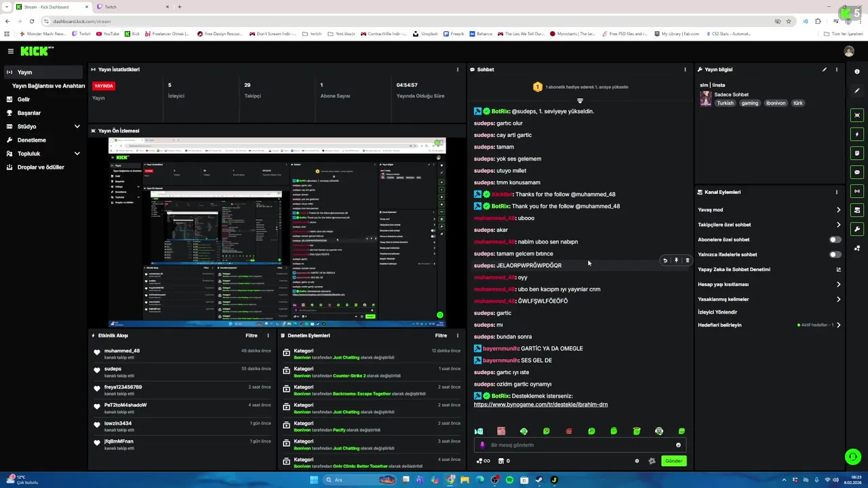Open the profile avatar menu
The image size is (868, 488).
coord(849,51)
